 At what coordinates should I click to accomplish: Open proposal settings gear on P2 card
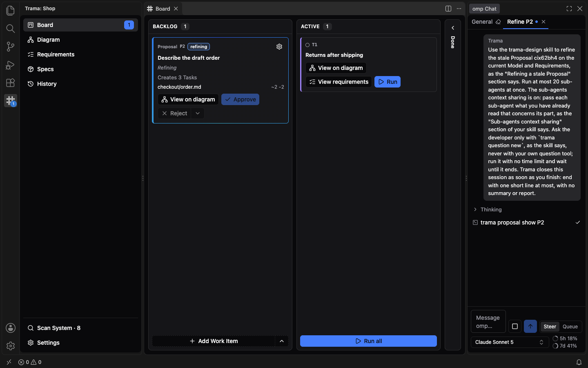pyautogui.click(x=279, y=47)
